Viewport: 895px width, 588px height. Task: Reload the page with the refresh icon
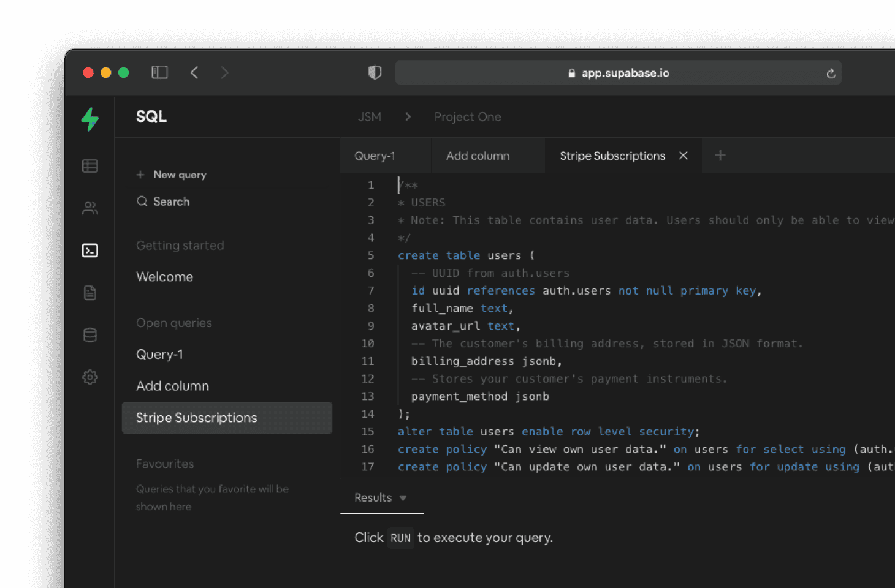click(831, 73)
